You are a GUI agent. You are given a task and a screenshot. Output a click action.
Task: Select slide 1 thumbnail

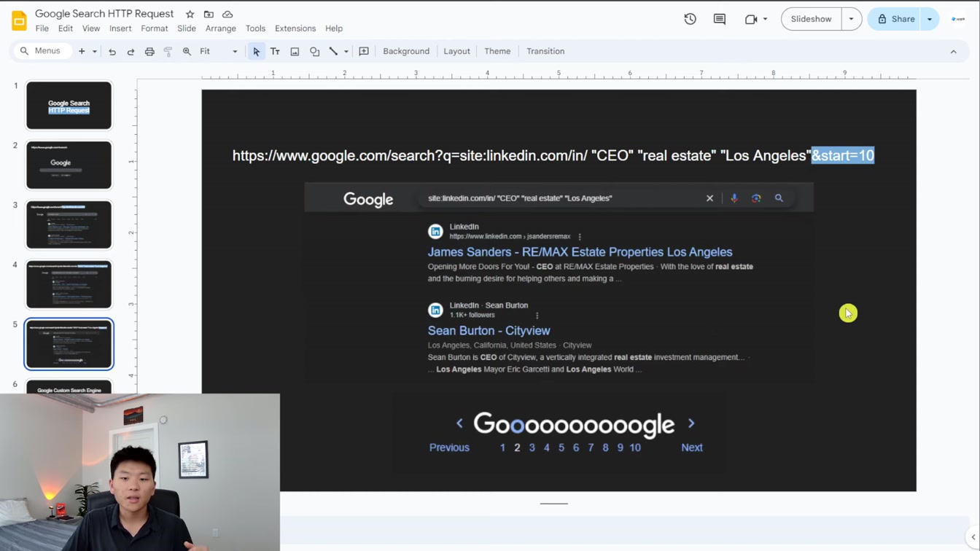tap(69, 106)
